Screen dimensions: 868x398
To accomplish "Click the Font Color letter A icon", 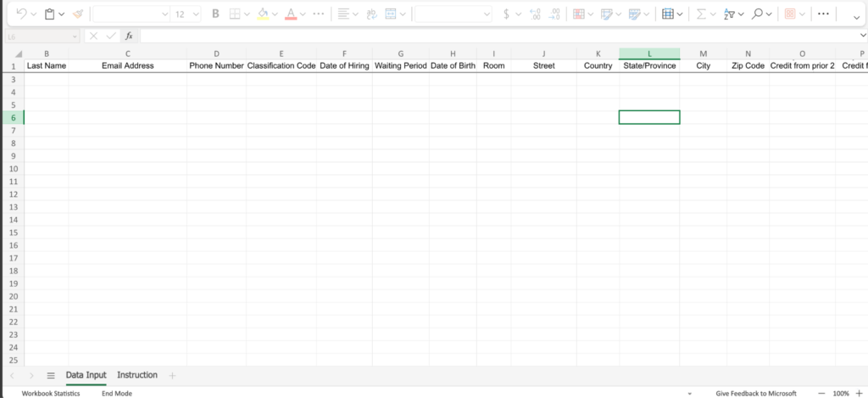I will (x=291, y=14).
